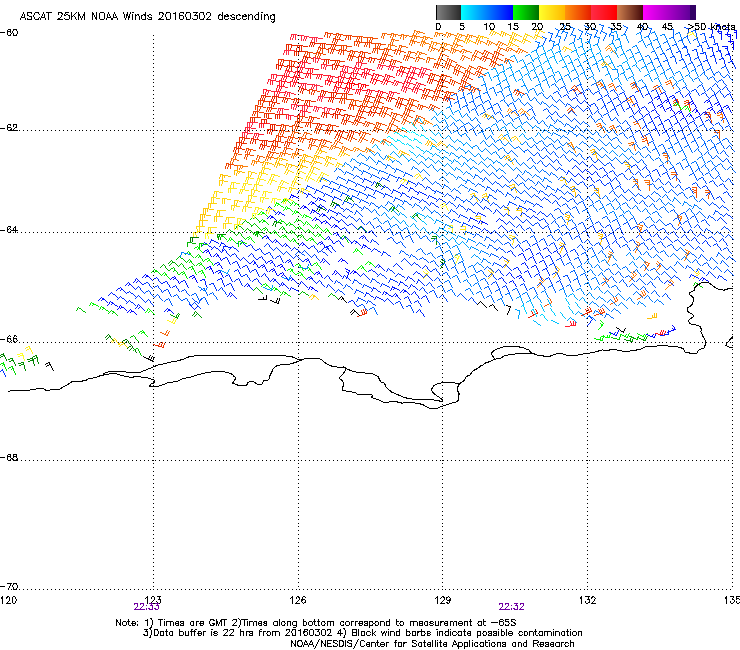The height and width of the screenshot is (650, 740).
Task: Click the legend tick label '40'
Action: pyautogui.click(x=642, y=27)
